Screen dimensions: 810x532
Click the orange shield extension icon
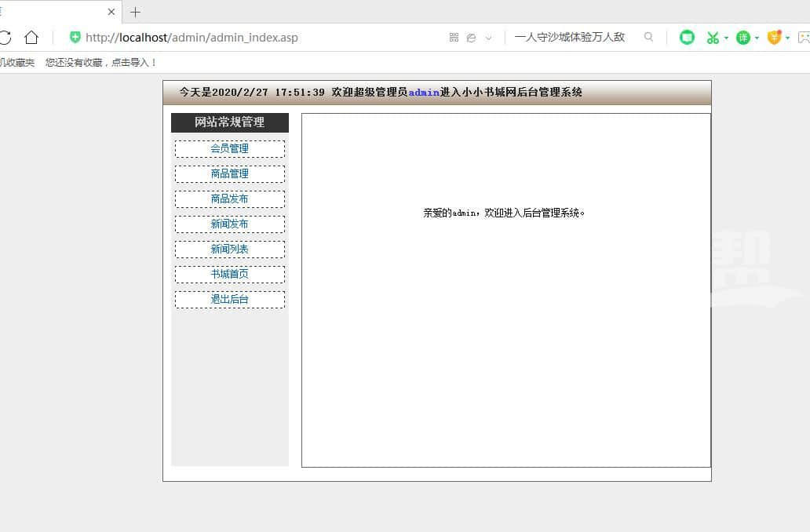tap(774, 37)
